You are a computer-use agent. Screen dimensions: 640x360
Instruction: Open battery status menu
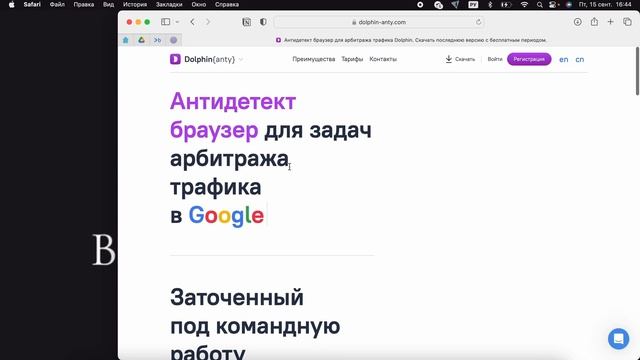506,5
